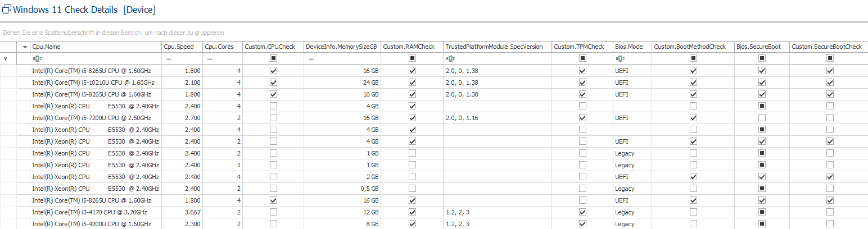The width and height of the screenshot is (868, 229).
Task: Select the Intel Core i3-4170 CPU name cell
Action: point(96,212)
